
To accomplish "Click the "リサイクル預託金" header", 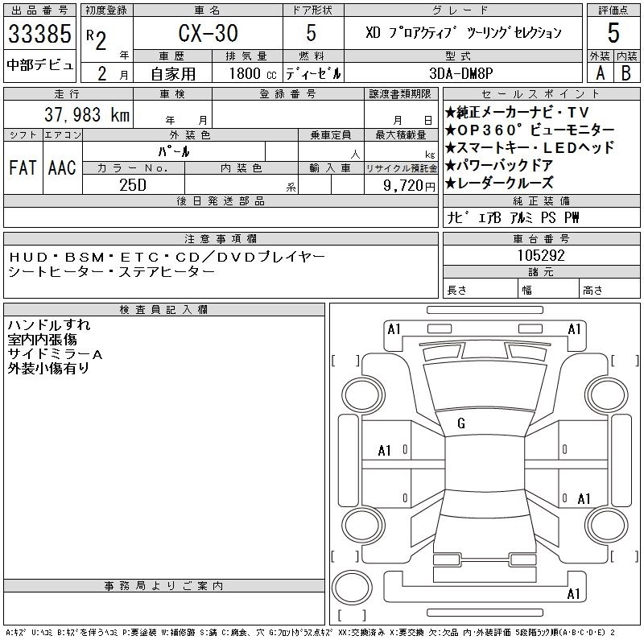I will [401, 168].
